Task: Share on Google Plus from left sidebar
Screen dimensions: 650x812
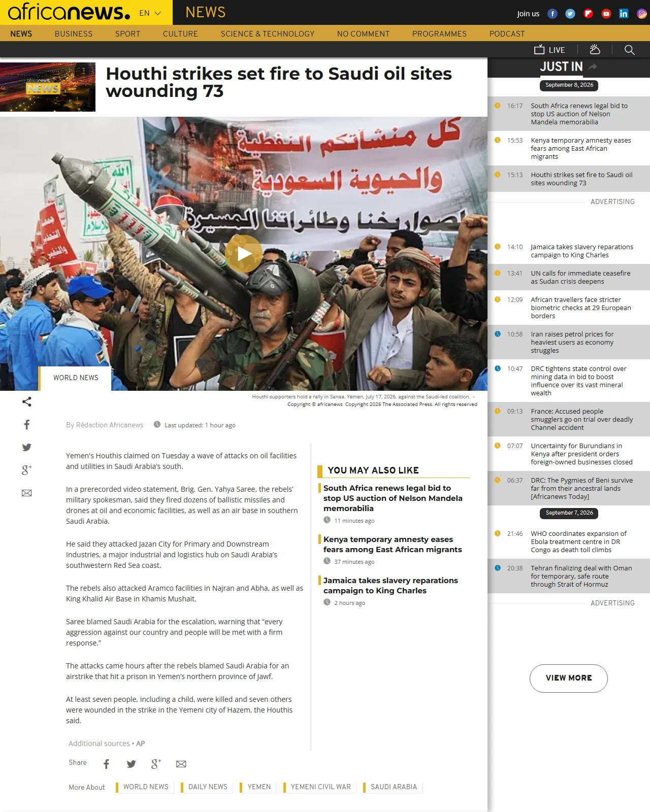Action: [27, 470]
